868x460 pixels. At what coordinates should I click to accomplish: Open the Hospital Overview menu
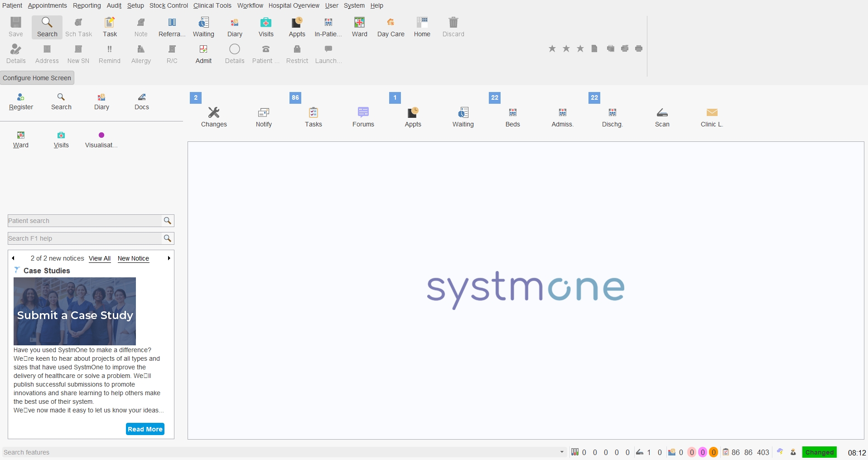(294, 5)
